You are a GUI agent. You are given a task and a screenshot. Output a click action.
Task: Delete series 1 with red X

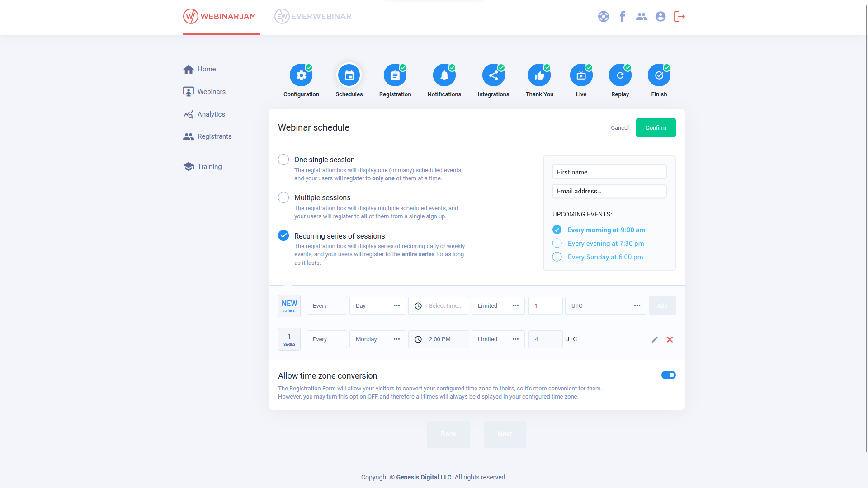(x=670, y=339)
